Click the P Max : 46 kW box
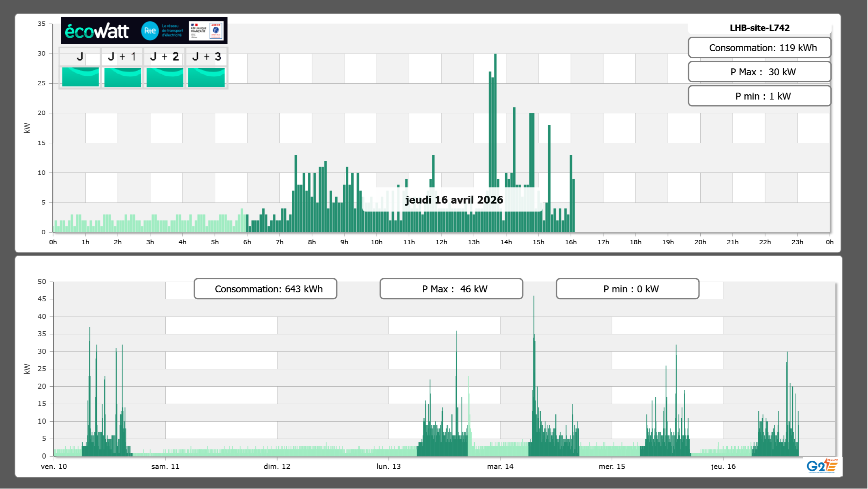The width and height of the screenshot is (868, 489). pos(451,289)
